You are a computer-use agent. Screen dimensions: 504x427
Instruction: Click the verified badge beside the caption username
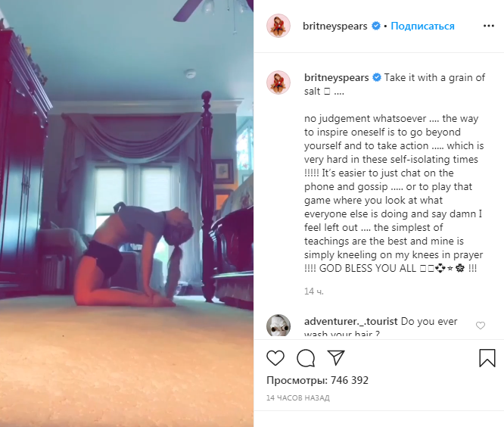(377, 77)
